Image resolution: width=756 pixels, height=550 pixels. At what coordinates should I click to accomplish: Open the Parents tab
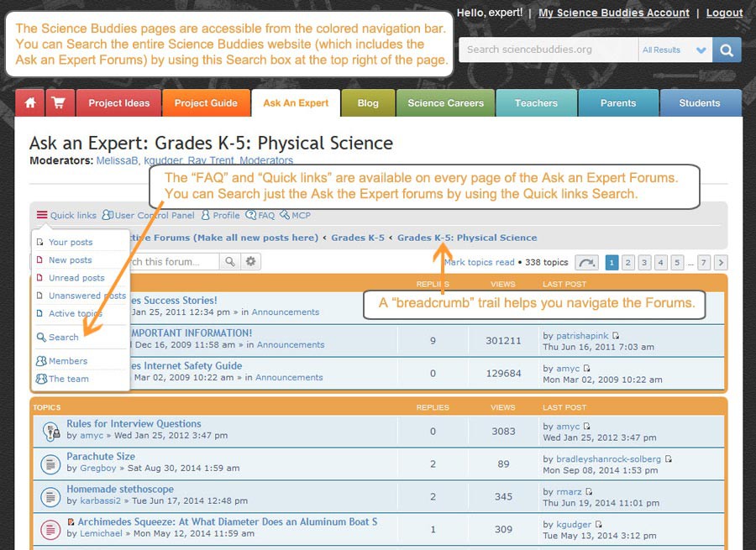[618, 102]
